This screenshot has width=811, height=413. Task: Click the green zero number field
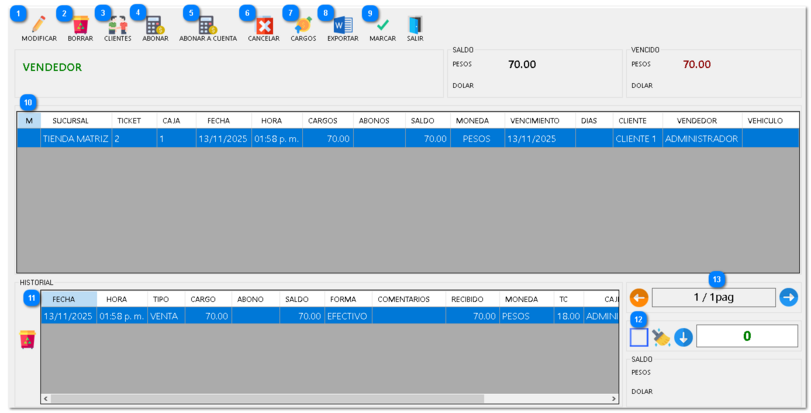pyautogui.click(x=746, y=337)
